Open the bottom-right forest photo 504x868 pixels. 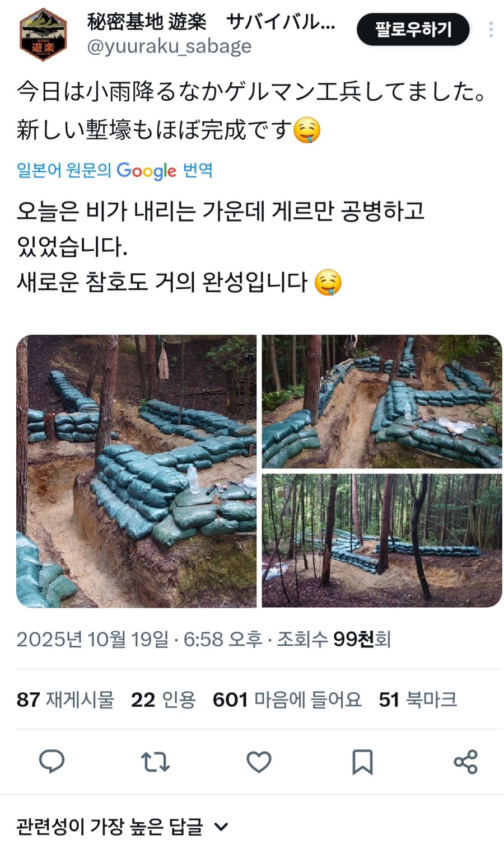tap(382, 541)
